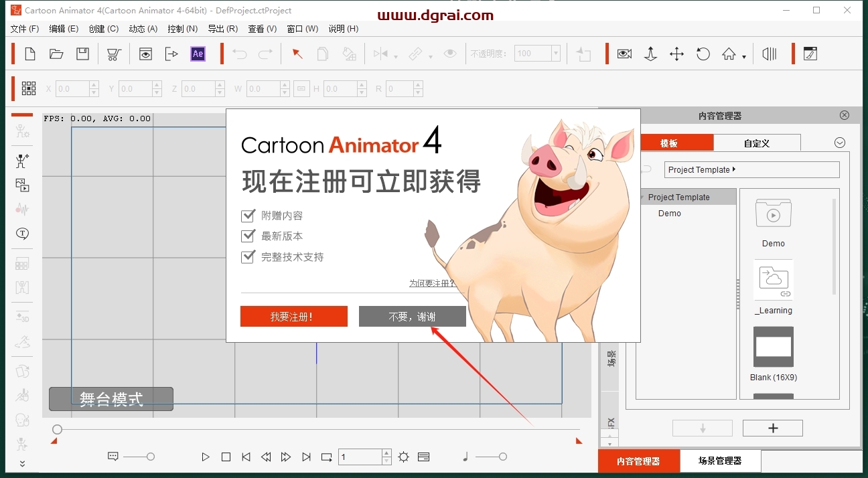The width and height of the screenshot is (868, 478).
Task: Open the 编辑 (E) menu
Action: coord(64,29)
